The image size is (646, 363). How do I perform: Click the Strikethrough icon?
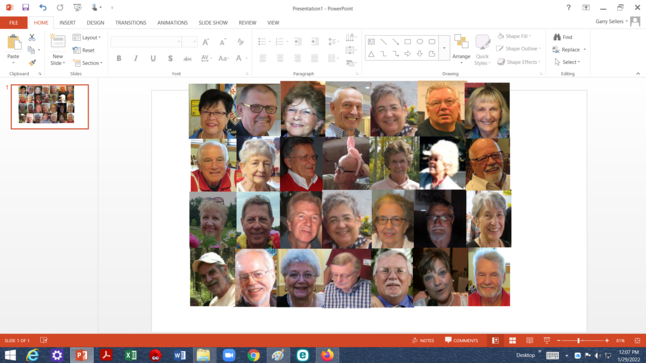pyautogui.click(x=187, y=59)
